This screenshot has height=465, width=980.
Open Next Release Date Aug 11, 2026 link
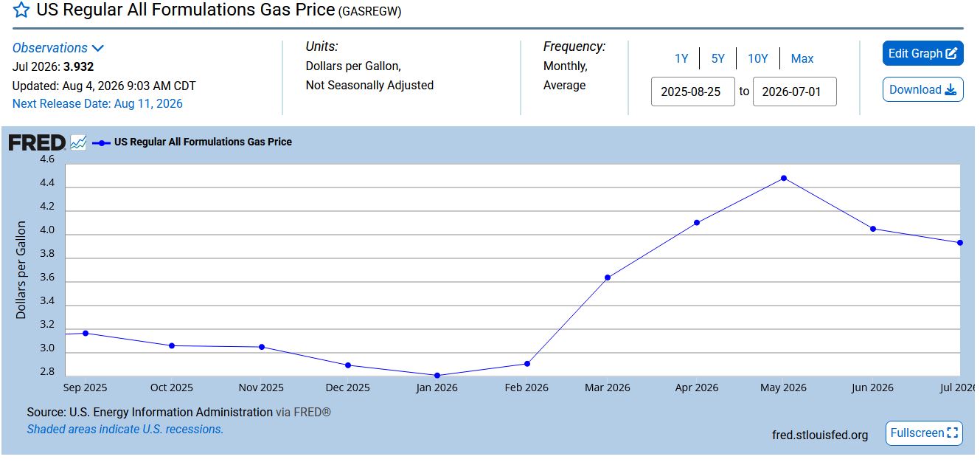[97, 104]
